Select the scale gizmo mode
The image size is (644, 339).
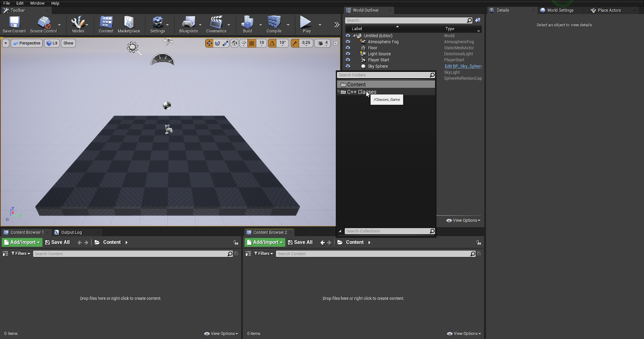point(225,43)
